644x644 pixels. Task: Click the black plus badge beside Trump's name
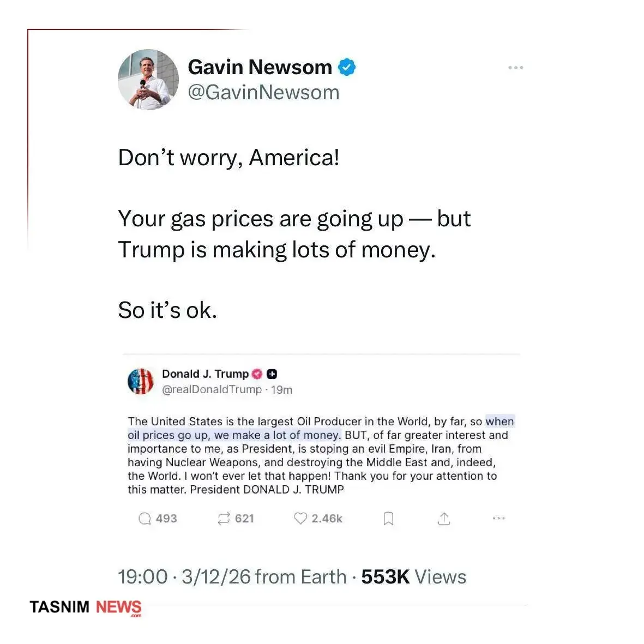(x=272, y=374)
